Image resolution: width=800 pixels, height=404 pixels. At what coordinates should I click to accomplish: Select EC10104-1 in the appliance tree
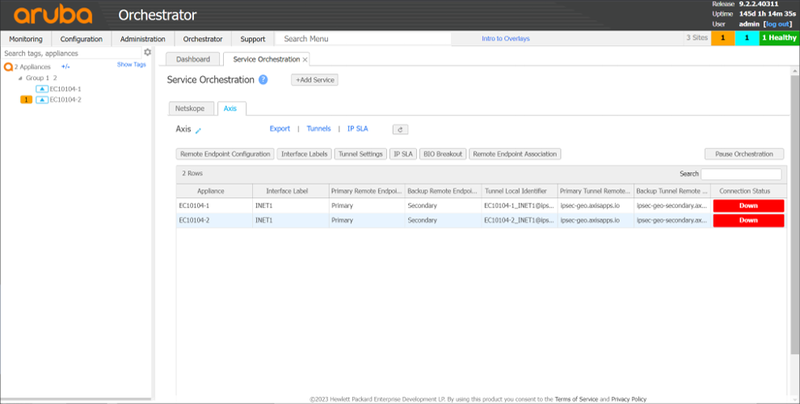tap(65, 89)
